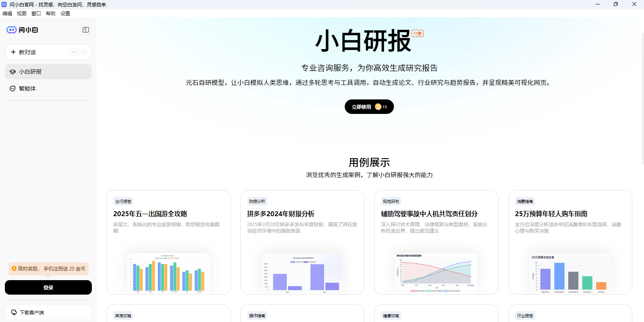
Task: Click the gold coin icon on 立即使用
Action: click(378, 107)
